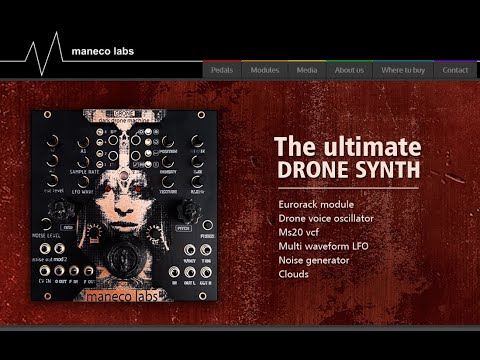Click 'The ultimate DRONE SYNTH' headline
Viewport: 480px width, 360px height.
tap(348, 157)
